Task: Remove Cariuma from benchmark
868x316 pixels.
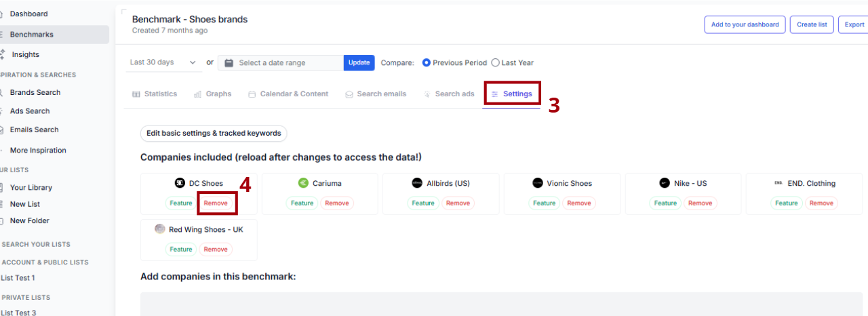Action: click(x=336, y=203)
